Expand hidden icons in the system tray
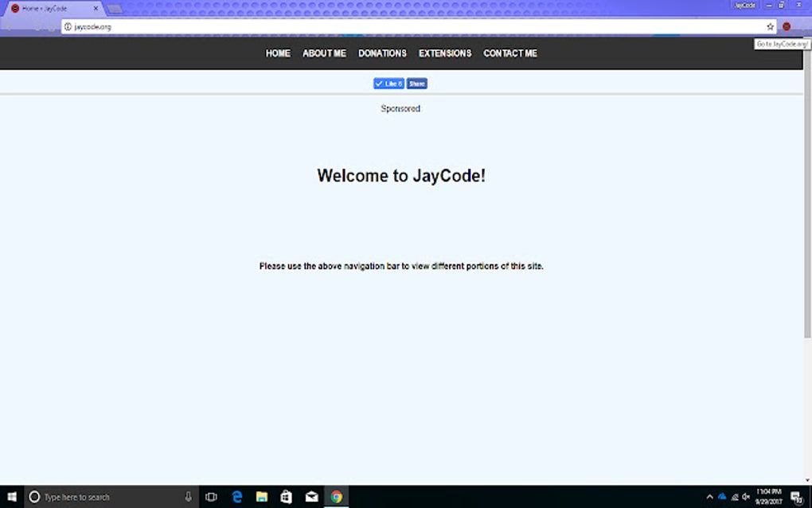This screenshot has width=812, height=508. [709, 496]
